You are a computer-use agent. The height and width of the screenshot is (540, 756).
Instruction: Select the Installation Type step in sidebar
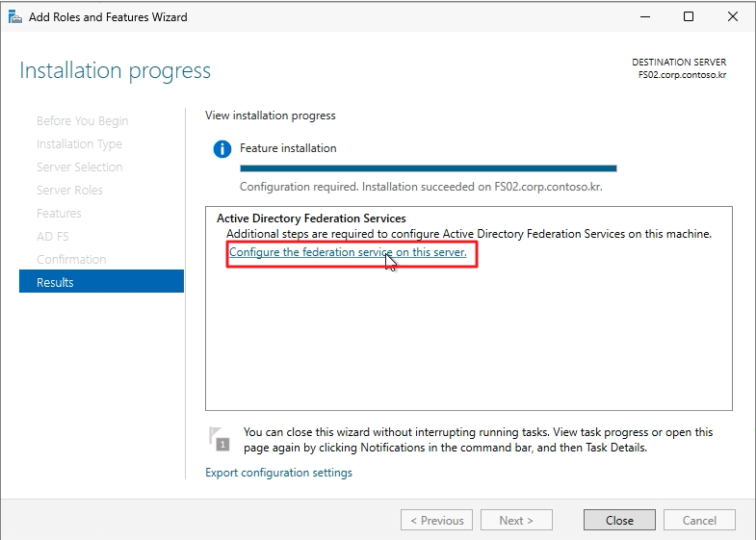[79, 143]
